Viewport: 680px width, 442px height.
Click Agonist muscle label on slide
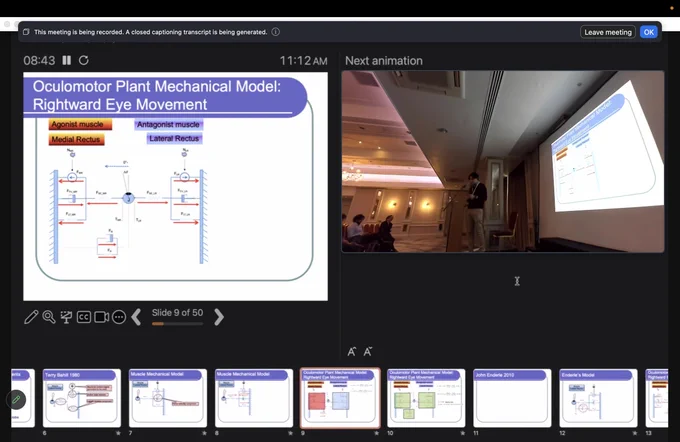[x=80, y=124]
